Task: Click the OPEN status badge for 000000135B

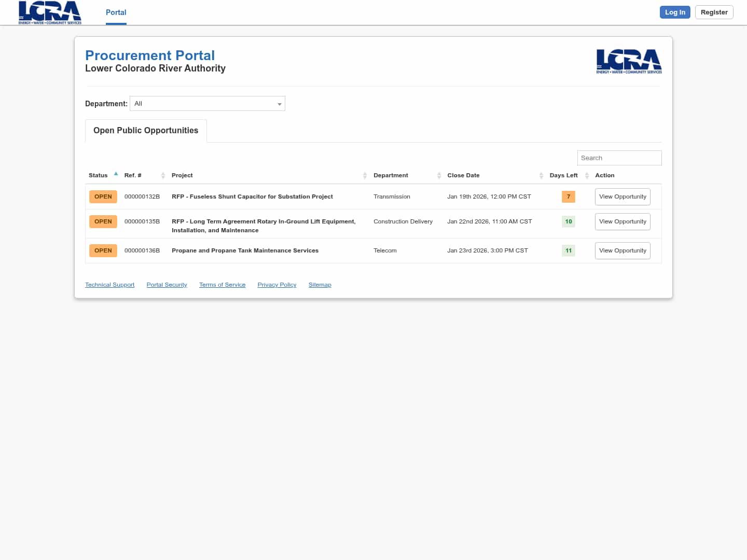Action: [103, 222]
